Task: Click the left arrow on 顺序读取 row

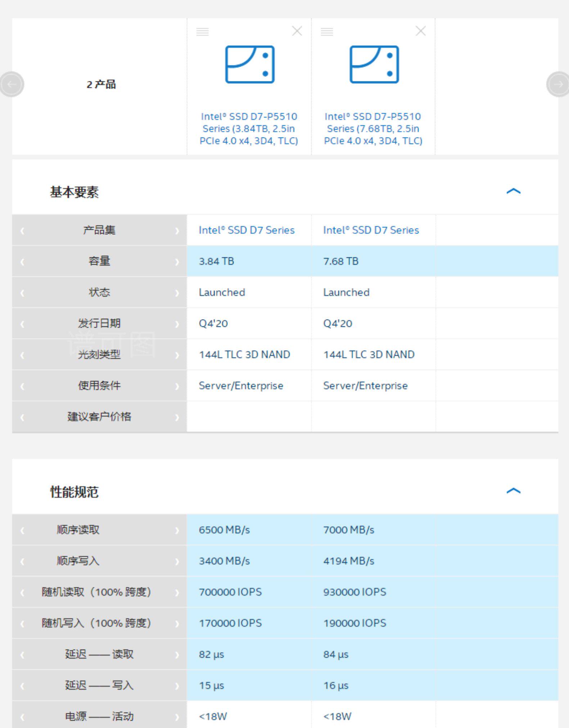Action: pos(22,530)
